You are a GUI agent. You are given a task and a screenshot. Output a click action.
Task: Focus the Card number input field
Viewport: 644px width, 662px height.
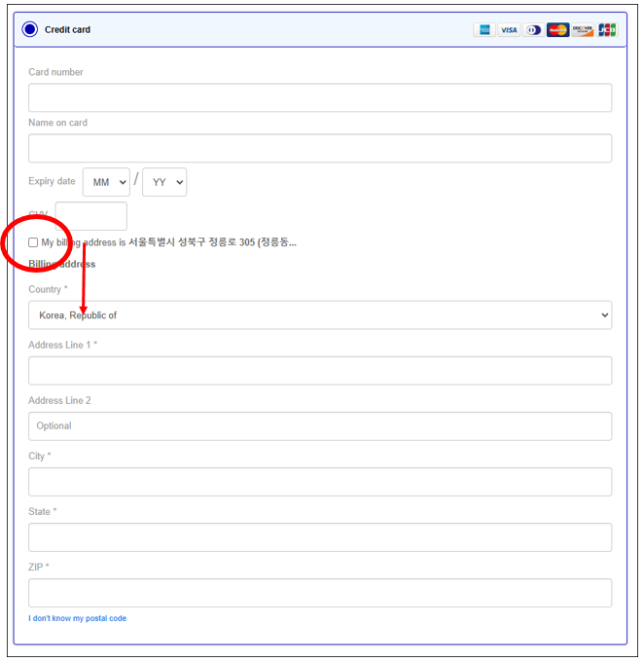(320, 98)
